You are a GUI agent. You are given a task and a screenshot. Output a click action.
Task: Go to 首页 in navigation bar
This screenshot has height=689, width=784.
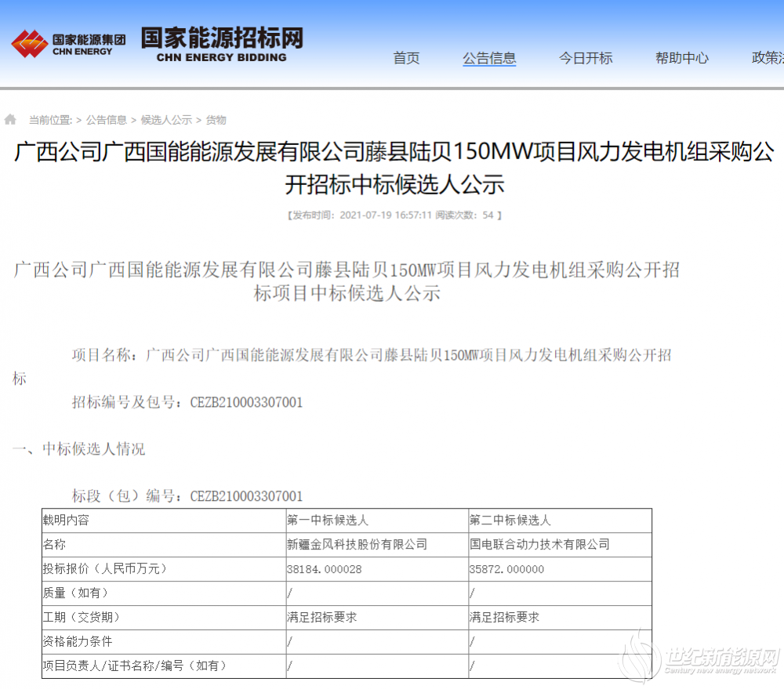click(406, 58)
